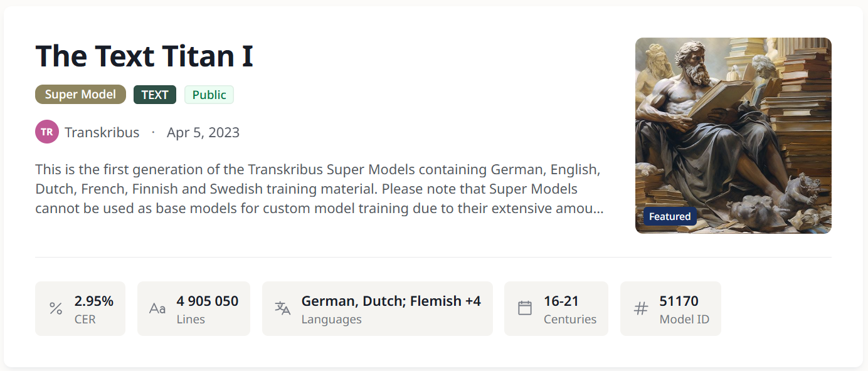Click the Super Model tag

[x=80, y=95]
